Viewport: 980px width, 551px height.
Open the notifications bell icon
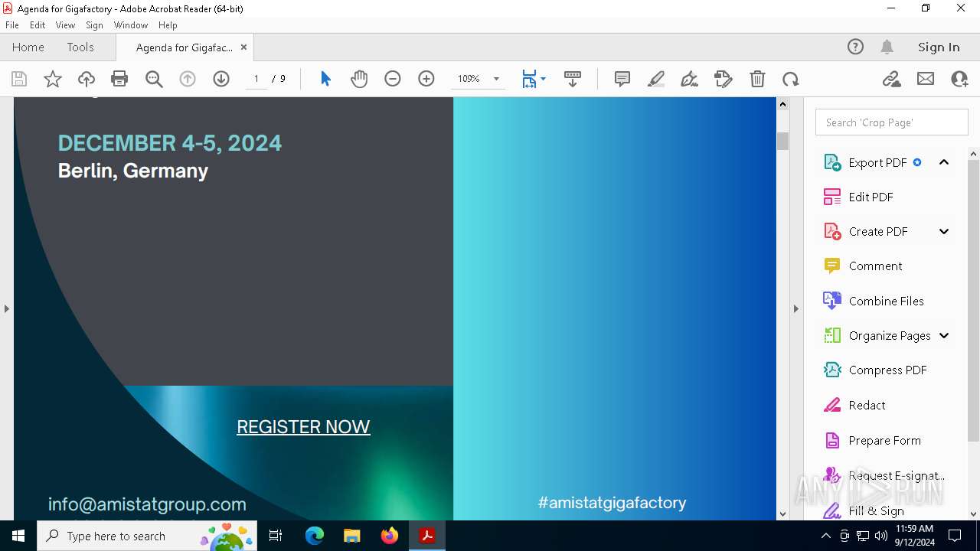pyautogui.click(x=887, y=47)
